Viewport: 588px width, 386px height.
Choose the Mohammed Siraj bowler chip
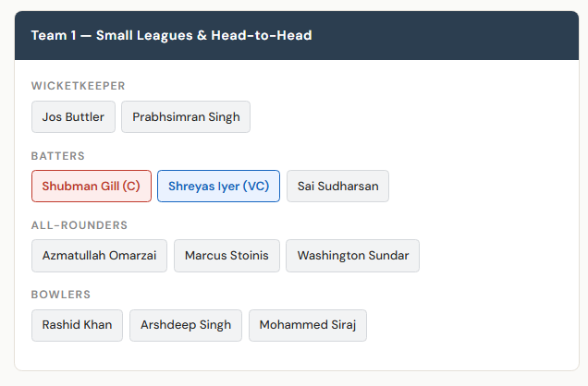(x=308, y=325)
